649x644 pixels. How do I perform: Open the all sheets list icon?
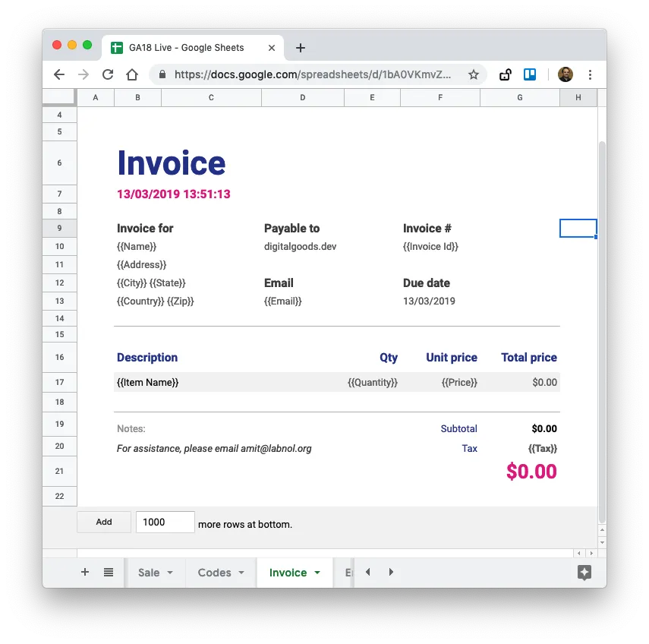(x=108, y=572)
